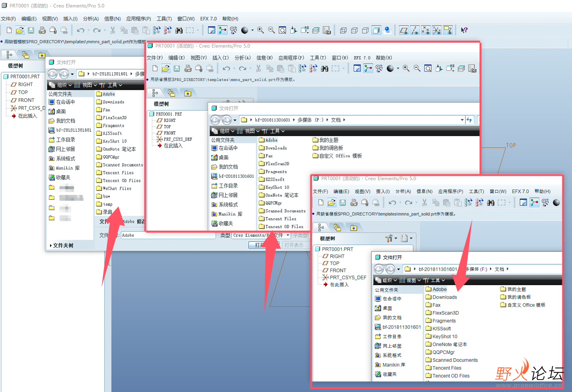The image size is (572, 392).
Task: Select PRT_CSYS_DEF in the lower-right window's model tree
Action: click(344, 278)
